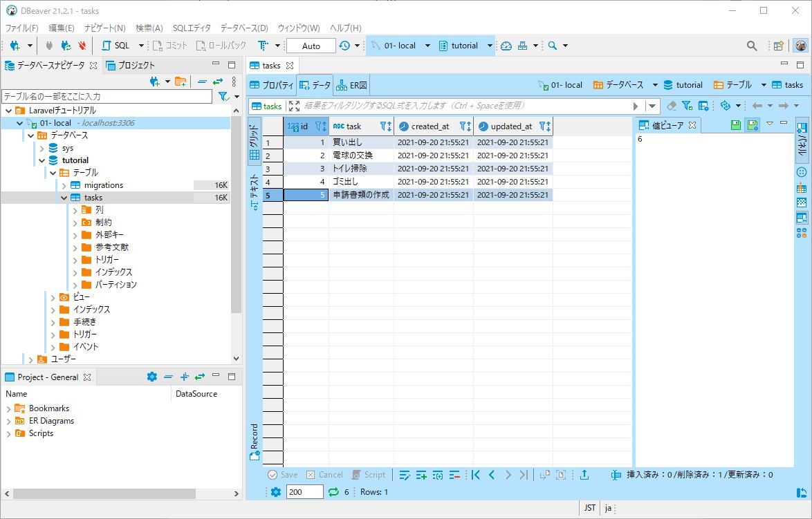
Task: Click the Script generate button
Action: [369, 475]
